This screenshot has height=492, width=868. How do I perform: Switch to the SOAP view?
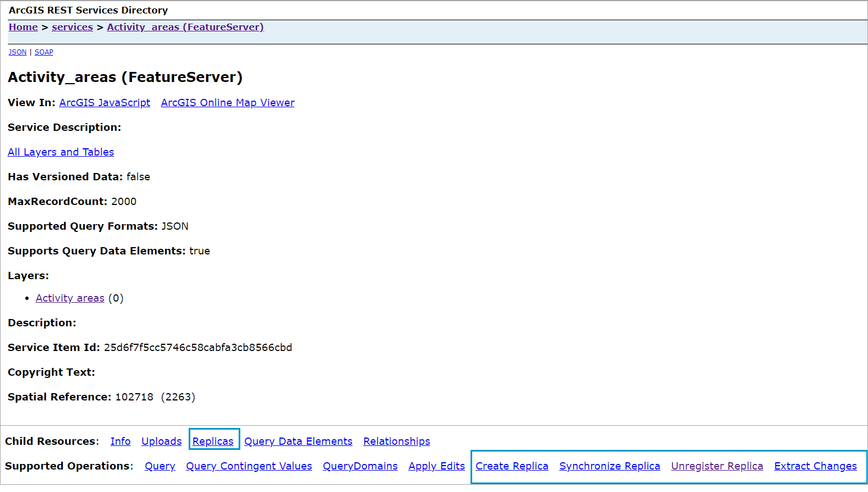[x=43, y=52]
